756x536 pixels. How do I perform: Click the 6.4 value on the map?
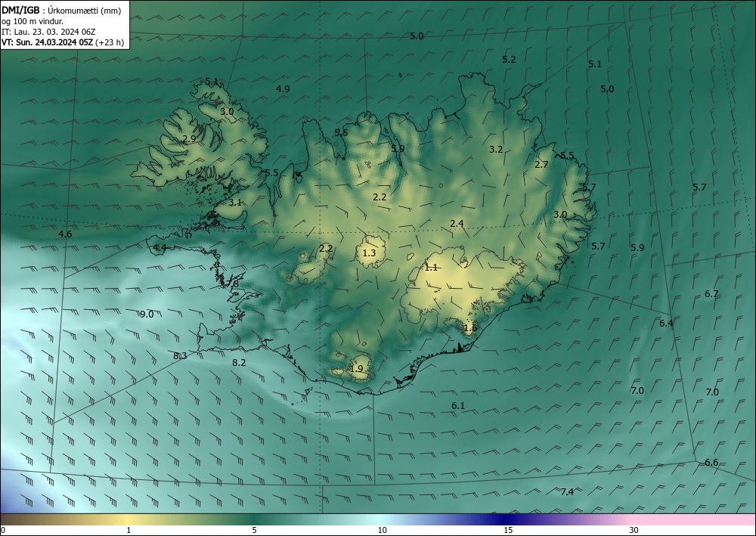(666, 323)
